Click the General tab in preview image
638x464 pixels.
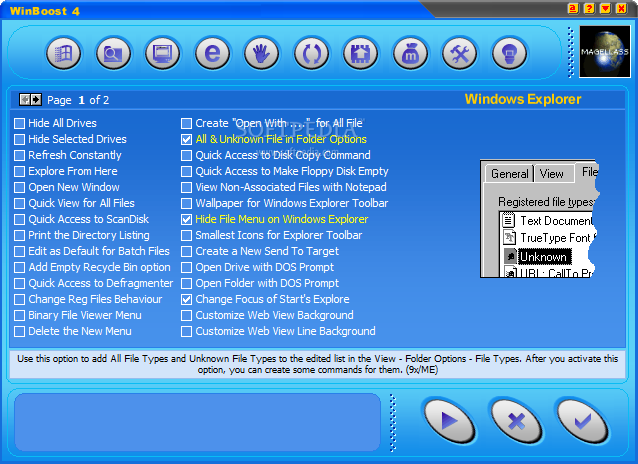pos(509,174)
